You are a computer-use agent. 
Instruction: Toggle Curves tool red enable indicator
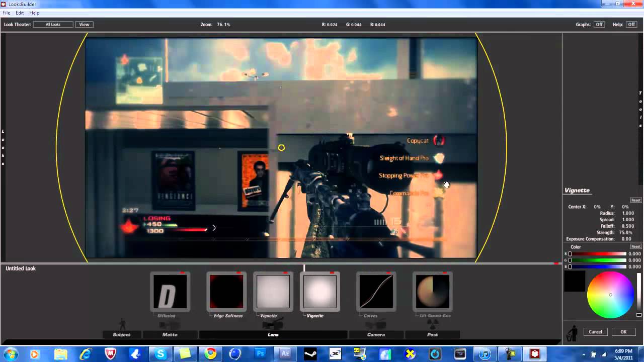click(x=388, y=273)
